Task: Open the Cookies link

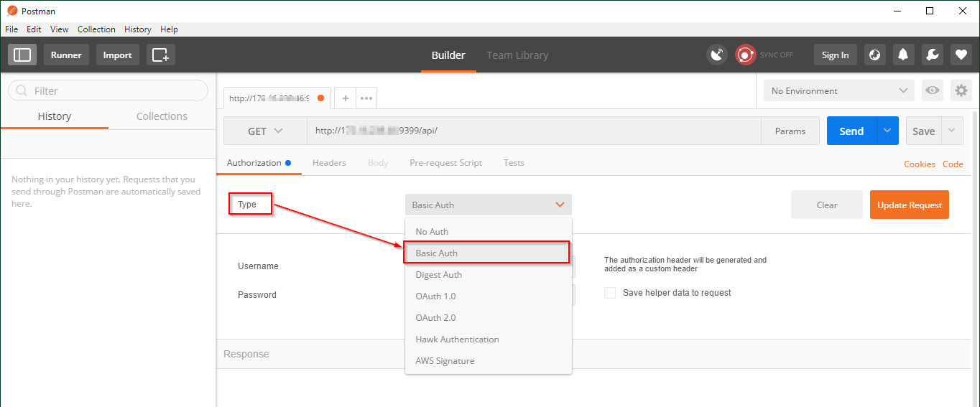Action: coord(920,164)
